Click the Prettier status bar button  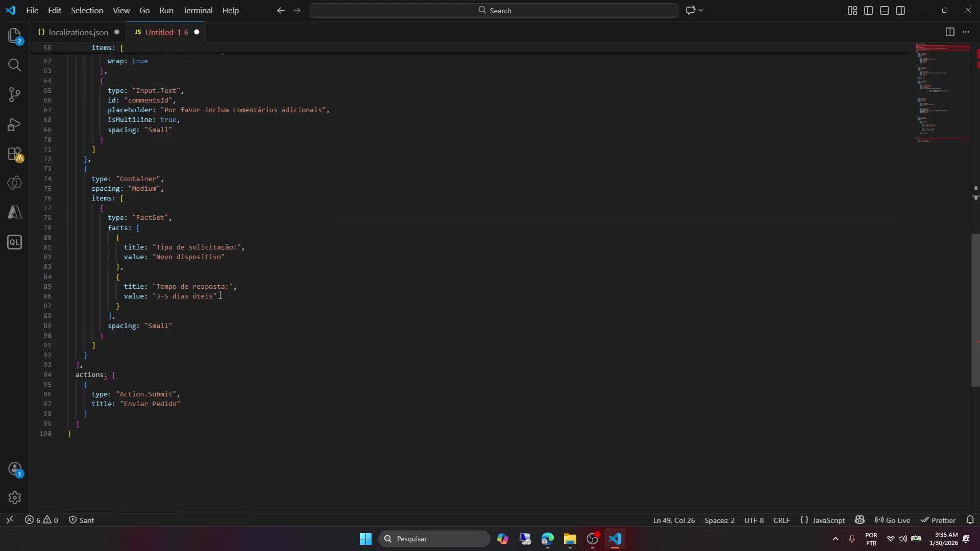pos(938,520)
